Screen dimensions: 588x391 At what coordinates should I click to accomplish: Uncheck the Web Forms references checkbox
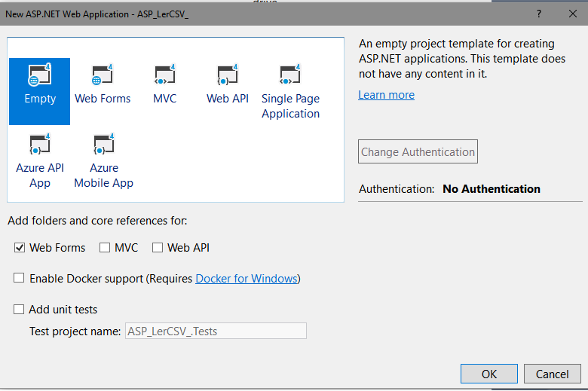pyautogui.click(x=20, y=247)
